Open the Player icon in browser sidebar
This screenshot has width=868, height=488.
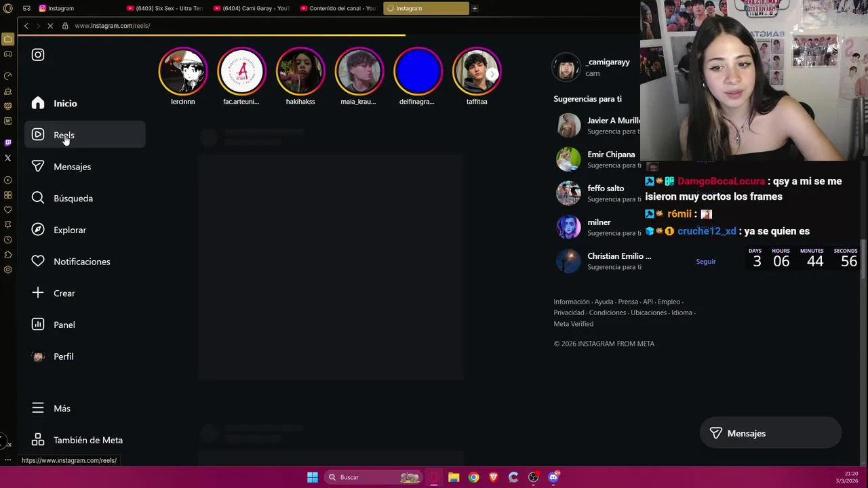click(8, 180)
